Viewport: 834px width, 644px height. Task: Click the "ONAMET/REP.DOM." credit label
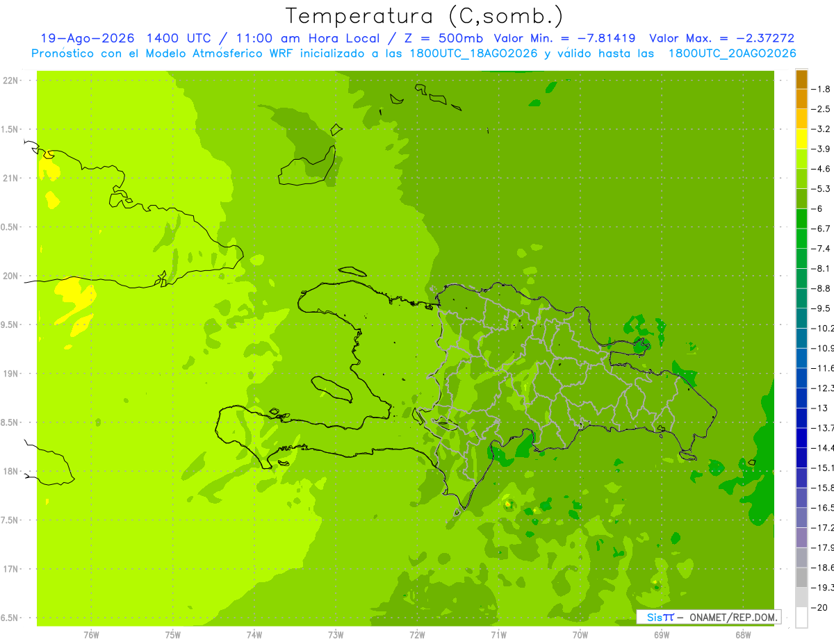pyautogui.click(x=735, y=617)
